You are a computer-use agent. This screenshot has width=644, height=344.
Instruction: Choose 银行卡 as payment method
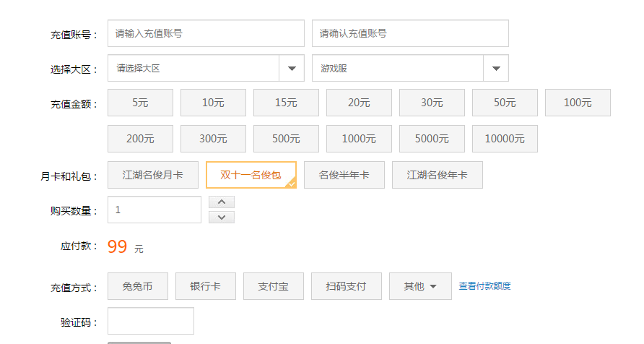[206, 286]
